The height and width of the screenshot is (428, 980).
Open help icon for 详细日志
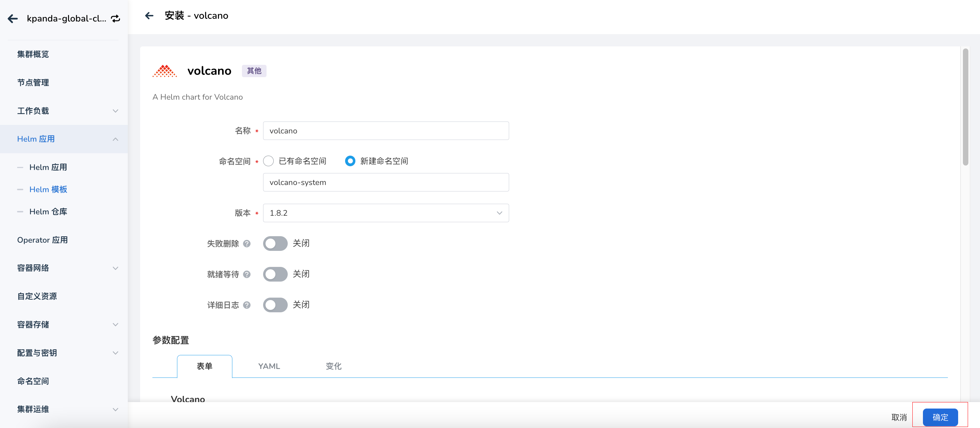tap(246, 305)
